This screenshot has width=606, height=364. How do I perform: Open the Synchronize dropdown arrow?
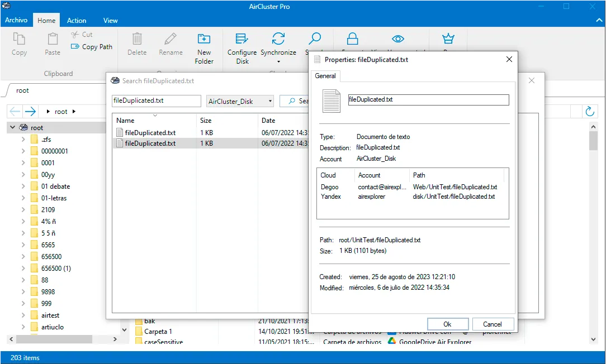(278, 62)
